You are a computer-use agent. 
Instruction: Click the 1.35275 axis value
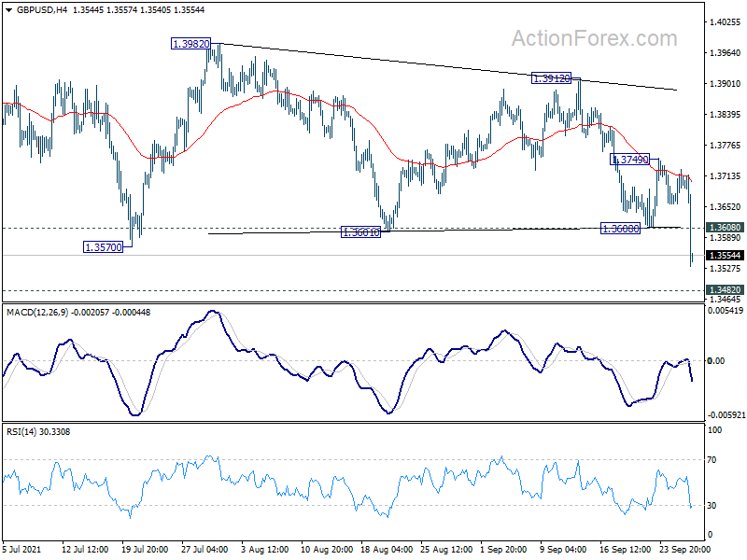[x=726, y=269]
